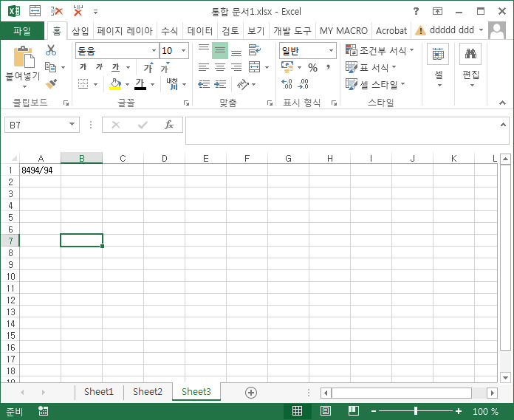Screen dimensions: 514x420
Task: Switch to Sheet2 tab
Action: pos(148,392)
